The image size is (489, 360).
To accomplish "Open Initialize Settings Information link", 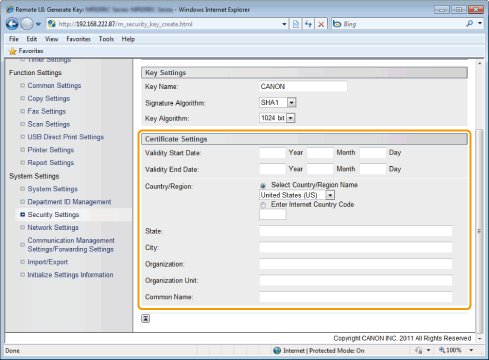I will click(x=70, y=275).
